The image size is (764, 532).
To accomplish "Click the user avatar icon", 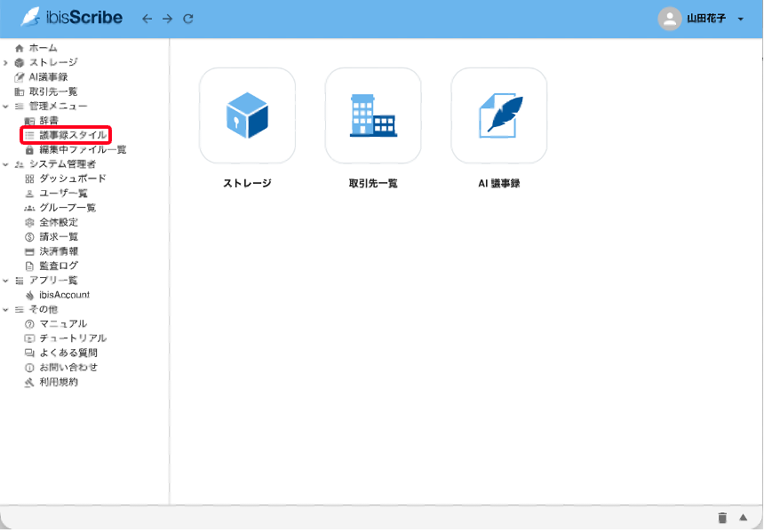I will point(669,19).
